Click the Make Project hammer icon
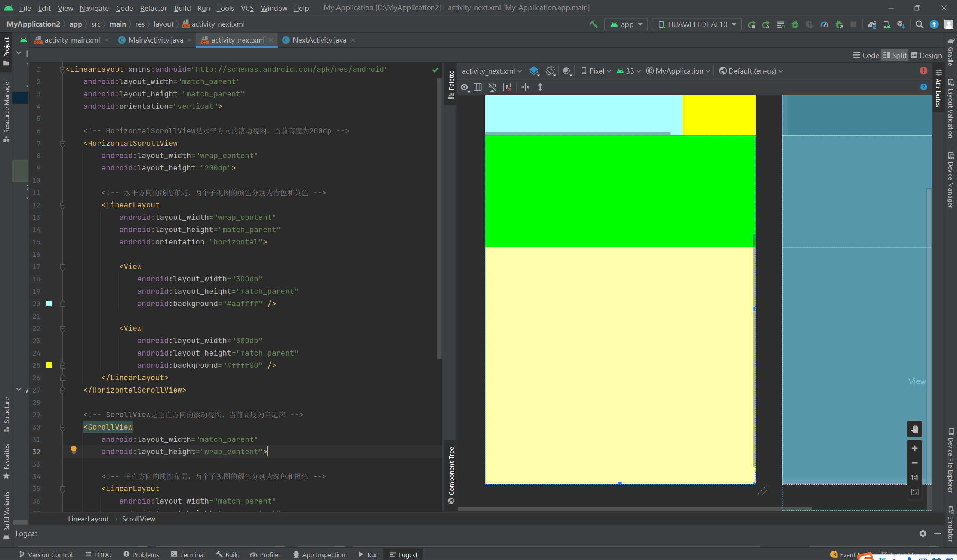Screen dimensions: 957x560 pos(593,24)
